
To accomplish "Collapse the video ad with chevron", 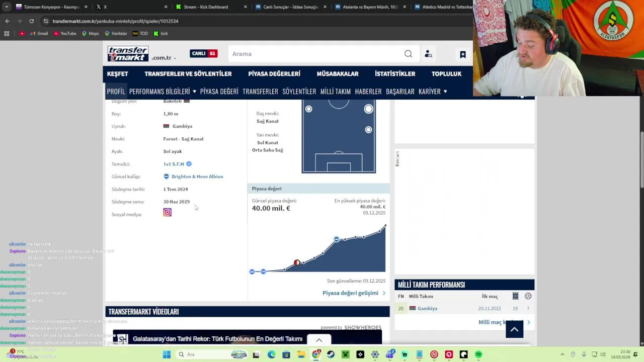I will (x=319, y=340).
